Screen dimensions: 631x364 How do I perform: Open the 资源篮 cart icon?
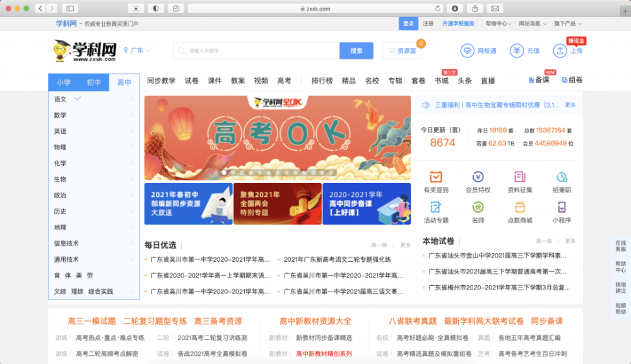click(x=392, y=50)
